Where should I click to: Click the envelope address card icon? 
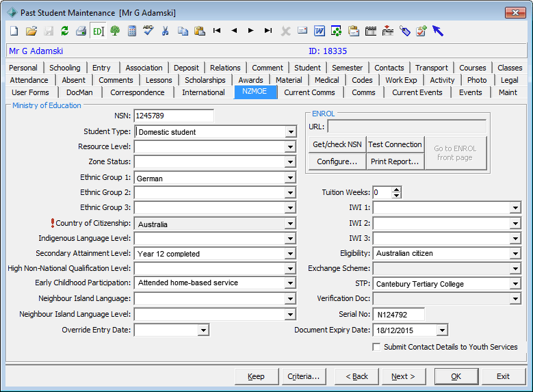click(302, 31)
